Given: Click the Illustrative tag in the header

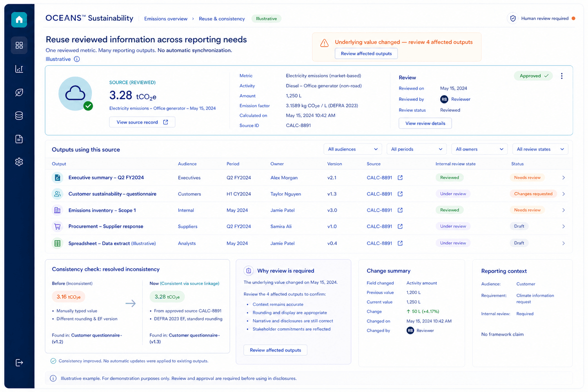Looking at the screenshot, I should [266, 18].
